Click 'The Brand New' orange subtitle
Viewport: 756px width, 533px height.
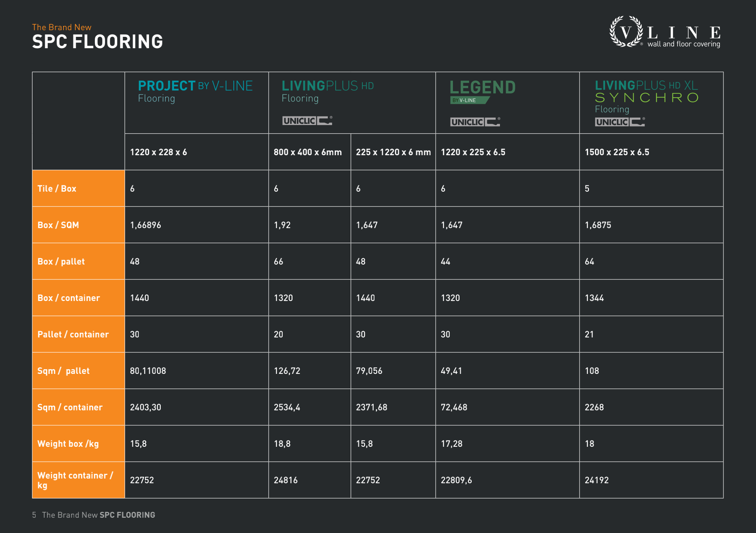[x=62, y=27]
